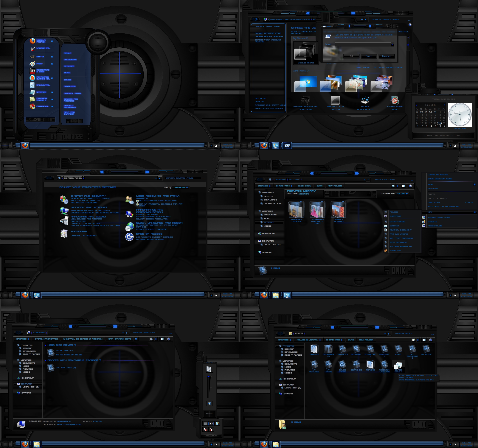Open Include in Library dropdown menu
The image size is (478, 448).
click(x=308, y=340)
